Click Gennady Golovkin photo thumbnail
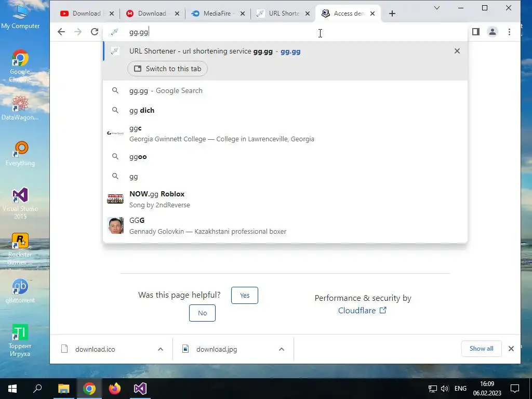This screenshot has height=399, width=532. tap(115, 225)
